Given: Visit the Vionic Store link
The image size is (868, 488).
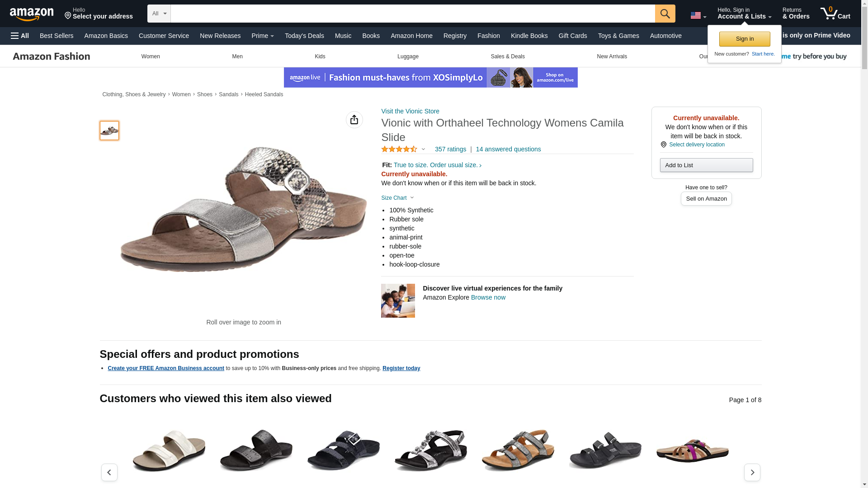Looking at the screenshot, I should click(410, 111).
